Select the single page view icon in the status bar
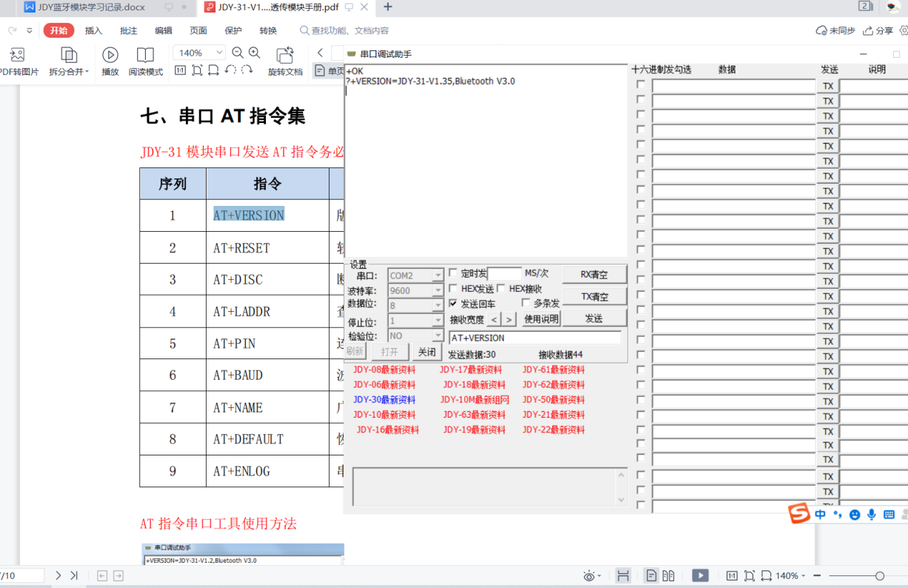Image resolution: width=908 pixels, height=588 pixels. pyautogui.click(x=651, y=575)
